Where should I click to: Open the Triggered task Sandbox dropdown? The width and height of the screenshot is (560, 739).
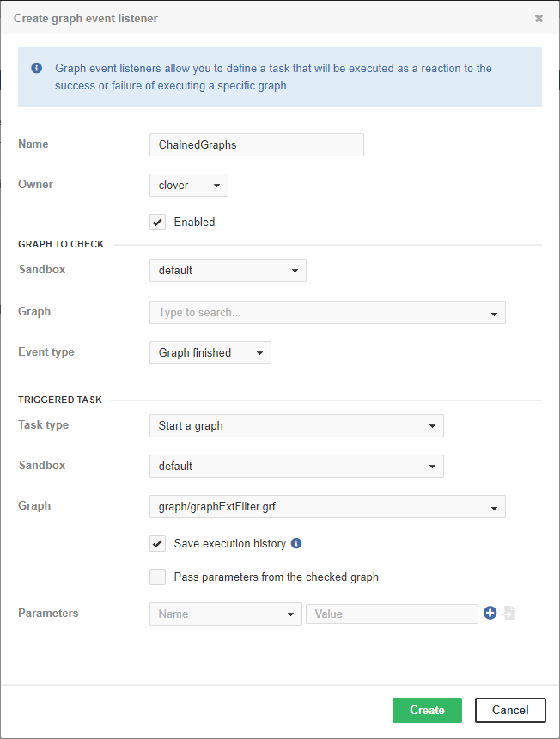tap(296, 467)
